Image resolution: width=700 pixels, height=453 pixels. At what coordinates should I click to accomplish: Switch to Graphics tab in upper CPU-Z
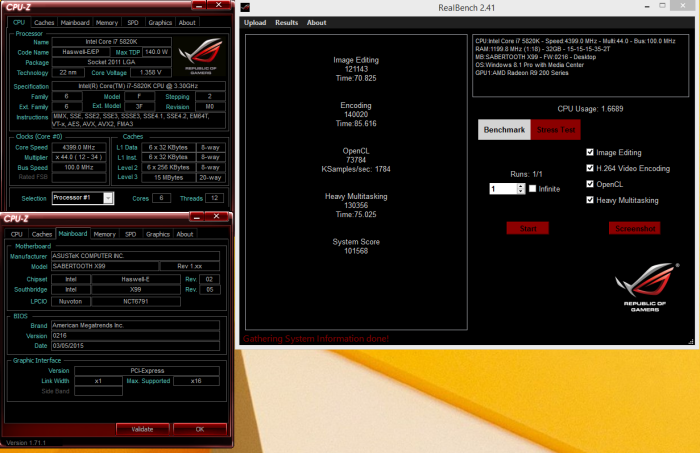pyautogui.click(x=160, y=23)
